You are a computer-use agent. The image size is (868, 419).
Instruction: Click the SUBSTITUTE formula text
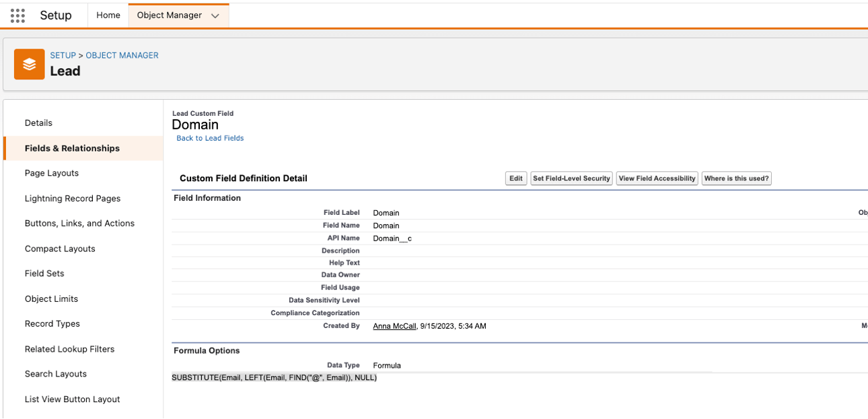coord(275,378)
